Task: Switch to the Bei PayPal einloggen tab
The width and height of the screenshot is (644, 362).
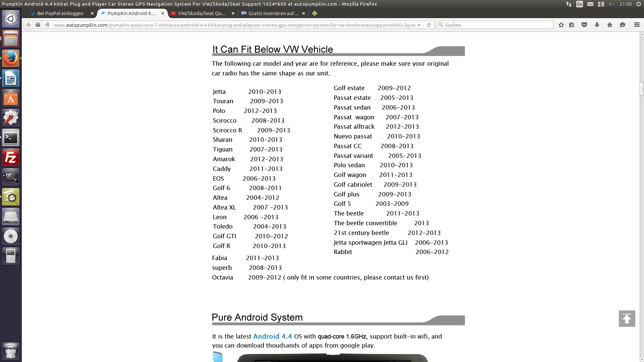Action: [x=60, y=13]
